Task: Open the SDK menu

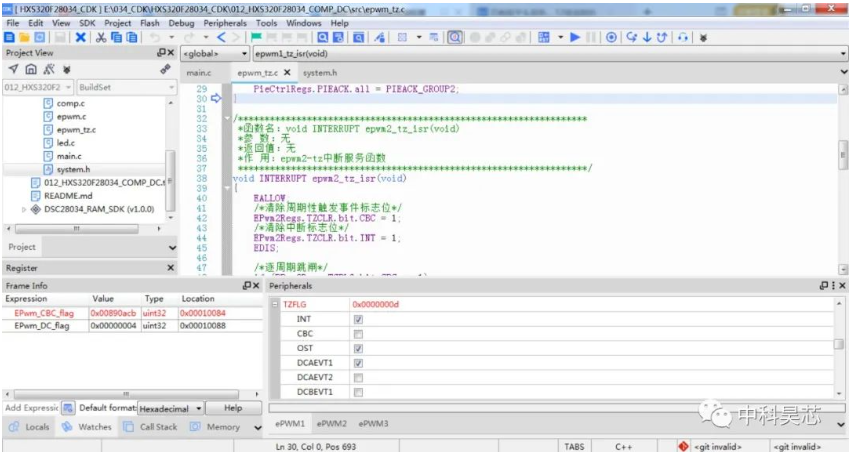Action: pyautogui.click(x=87, y=23)
